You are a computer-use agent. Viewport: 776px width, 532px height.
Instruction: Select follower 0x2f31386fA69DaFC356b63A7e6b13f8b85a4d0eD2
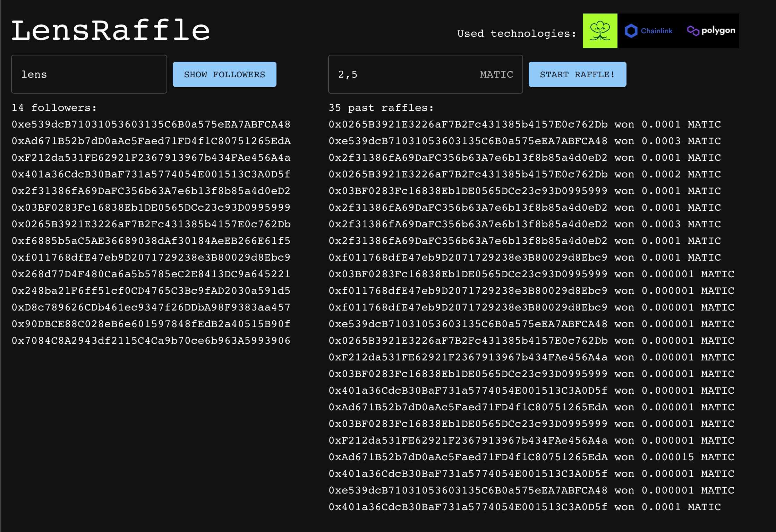click(151, 191)
